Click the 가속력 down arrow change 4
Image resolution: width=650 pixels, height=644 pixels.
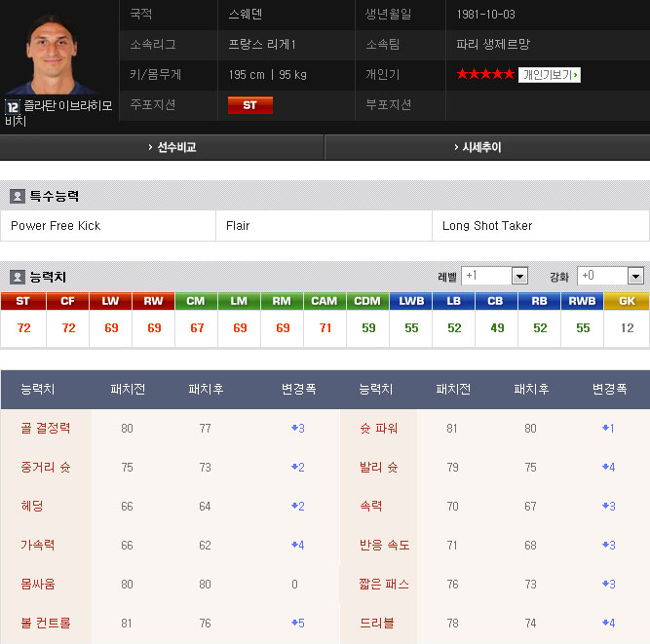tap(297, 545)
